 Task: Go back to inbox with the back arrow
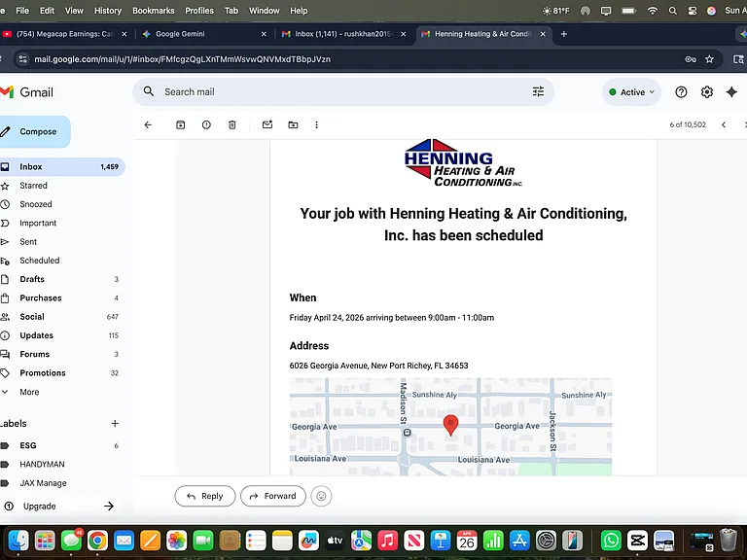[x=148, y=124]
